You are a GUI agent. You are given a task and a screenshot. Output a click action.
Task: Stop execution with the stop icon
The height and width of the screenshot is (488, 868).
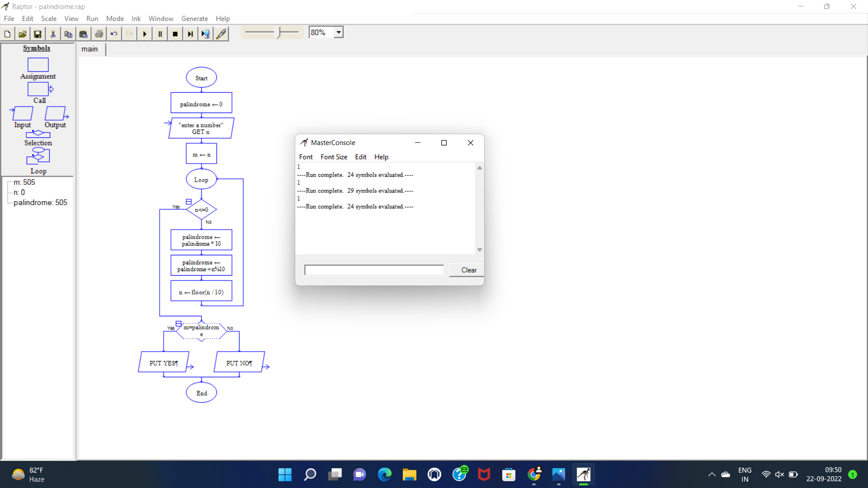175,33
